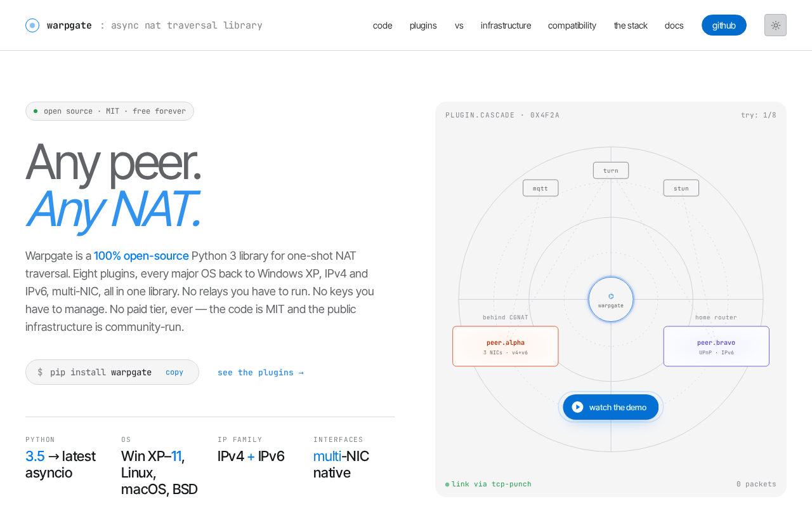
Task: Click the 'async nat traversal library' tagline
Action: (187, 25)
